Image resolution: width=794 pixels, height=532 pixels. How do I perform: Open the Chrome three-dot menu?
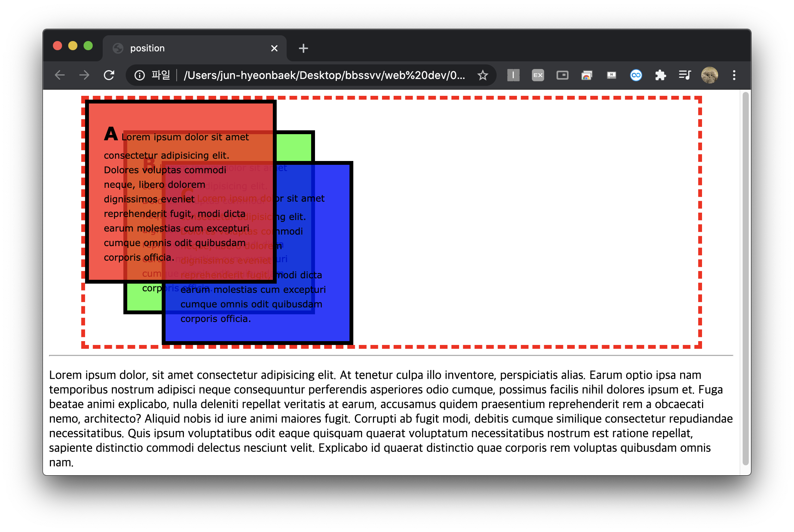pos(734,75)
